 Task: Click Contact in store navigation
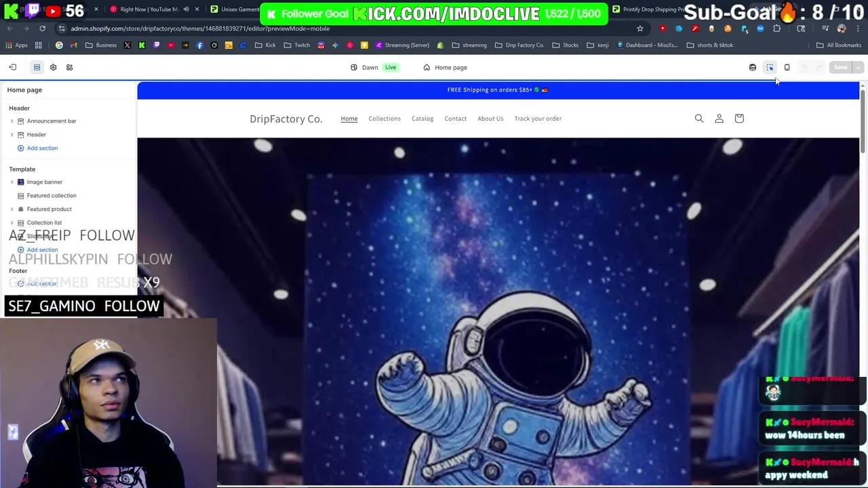[x=456, y=119]
